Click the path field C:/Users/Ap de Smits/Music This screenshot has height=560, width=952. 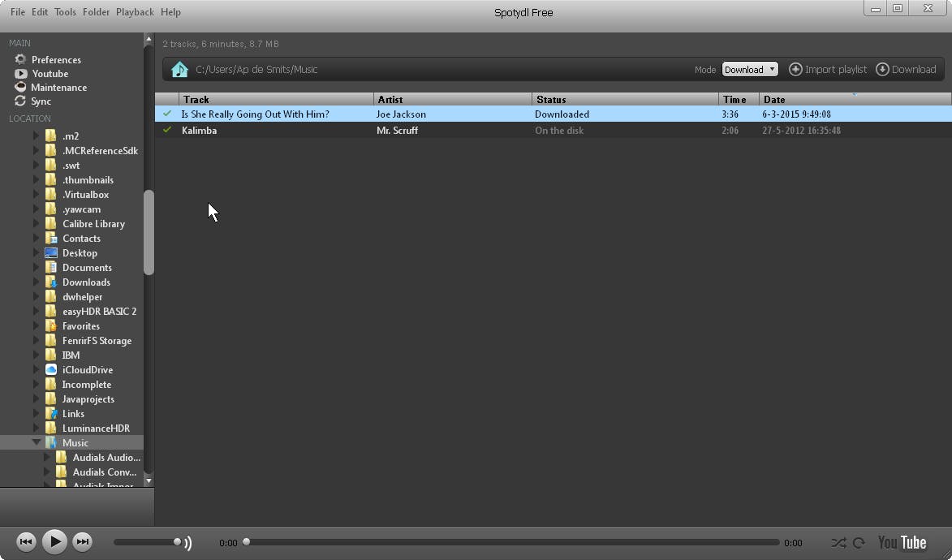256,69
